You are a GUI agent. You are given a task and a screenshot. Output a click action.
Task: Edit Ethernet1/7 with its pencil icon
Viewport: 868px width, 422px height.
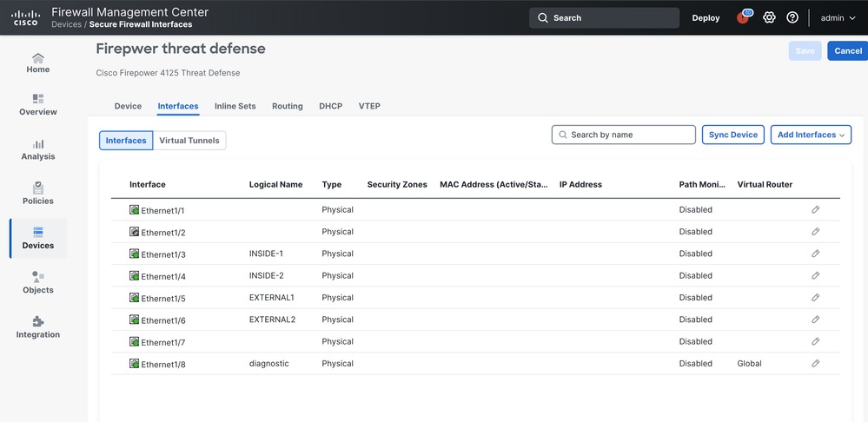(x=815, y=341)
